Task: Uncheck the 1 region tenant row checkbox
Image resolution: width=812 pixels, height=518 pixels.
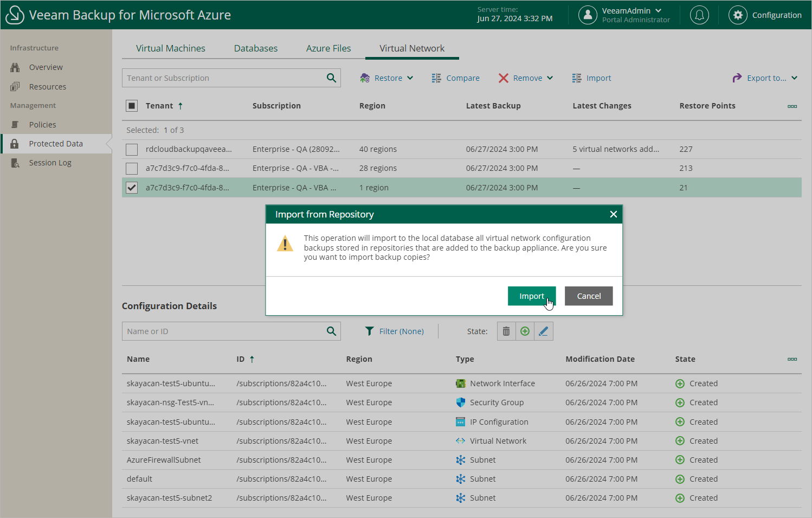Action: tap(132, 188)
